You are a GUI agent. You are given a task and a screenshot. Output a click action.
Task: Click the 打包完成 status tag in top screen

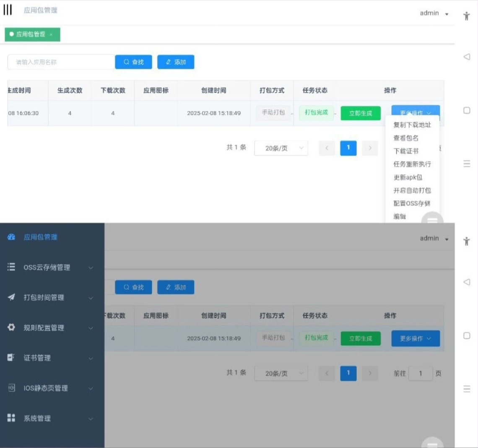click(x=316, y=112)
